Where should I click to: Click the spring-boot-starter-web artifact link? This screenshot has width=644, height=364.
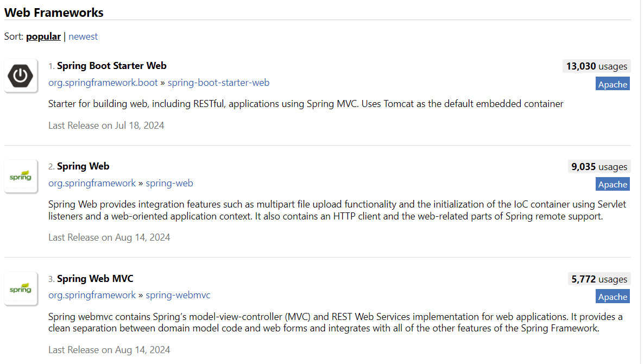coord(218,83)
